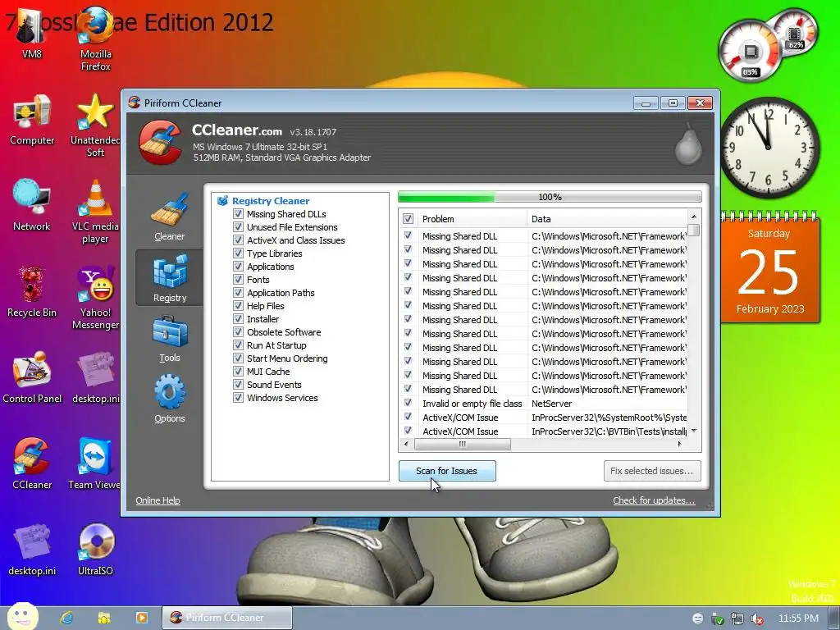Viewport: 840px width, 630px height.
Task: Open the VM8 desktop icon
Action: 32,33
